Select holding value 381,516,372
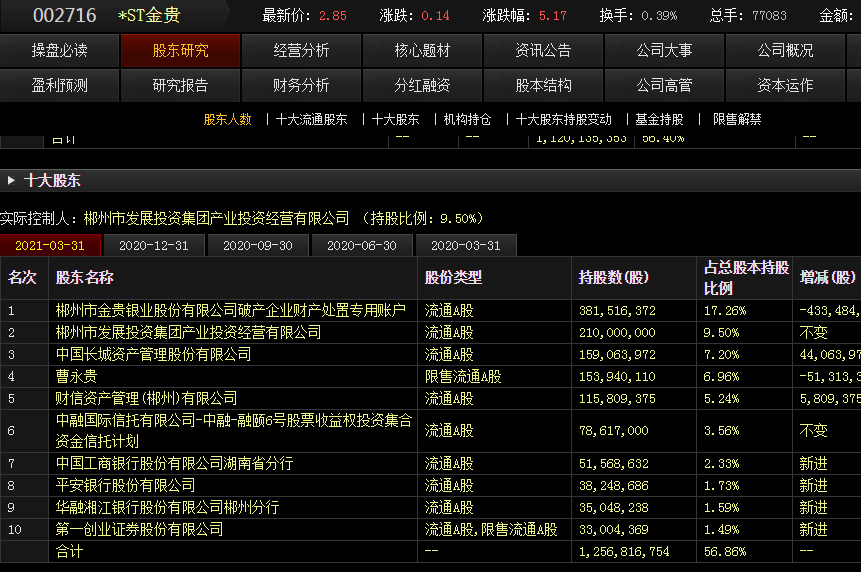The image size is (861, 572). coord(617,311)
